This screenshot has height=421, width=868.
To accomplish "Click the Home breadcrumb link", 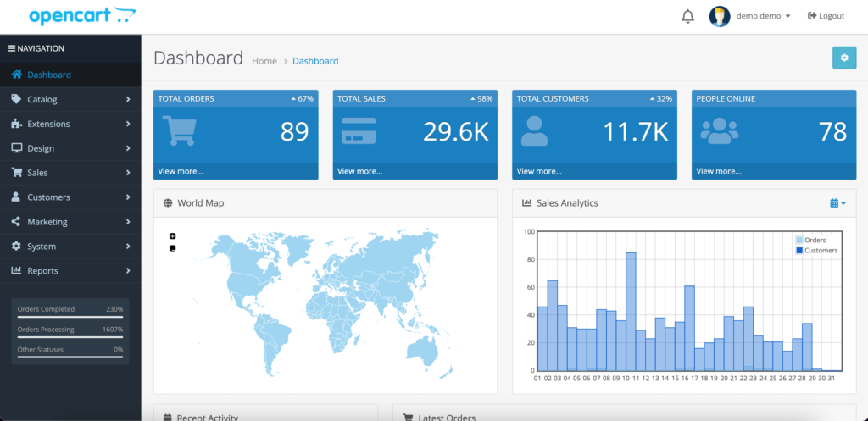I will coord(264,61).
